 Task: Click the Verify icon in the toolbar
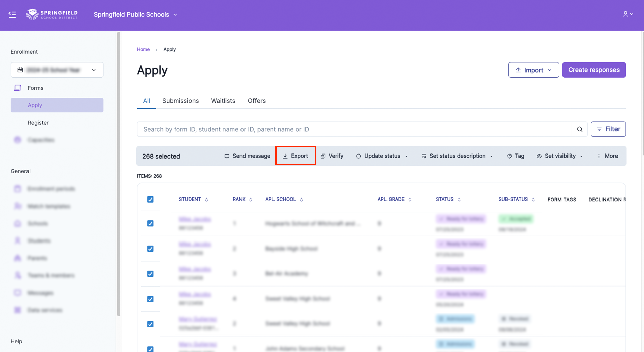323,156
